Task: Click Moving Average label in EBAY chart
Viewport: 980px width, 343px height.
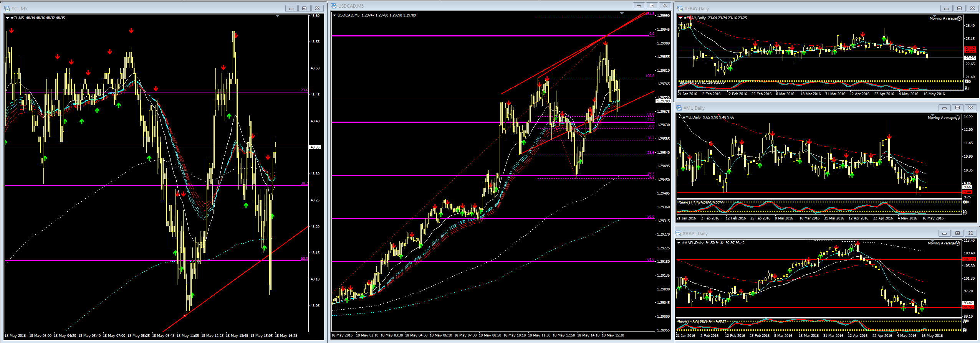Action: click(943, 18)
